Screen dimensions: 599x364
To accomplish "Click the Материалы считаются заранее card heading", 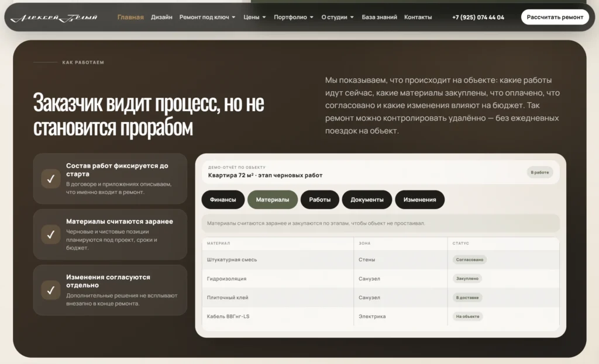I will pos(119,221).
